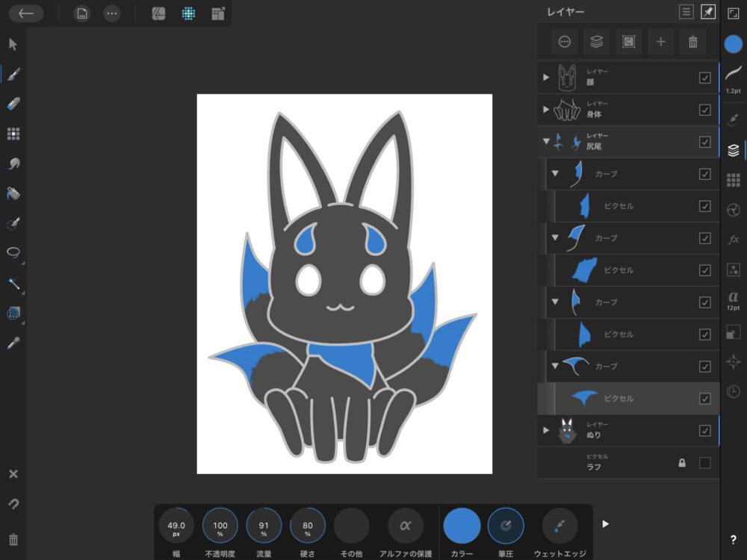The image size is (747, 560).
Task: Toggle visibility of ぬり layer
Action: pyautogui.click(x=704, y=431)
